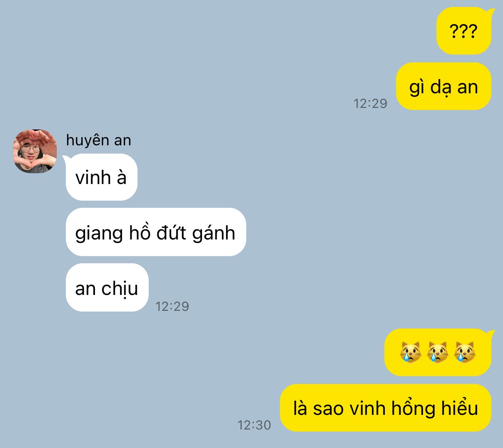Select the 'gì dạ an' message bubble
The height and width of the screenshot is (448, 503).
point(444,86)
